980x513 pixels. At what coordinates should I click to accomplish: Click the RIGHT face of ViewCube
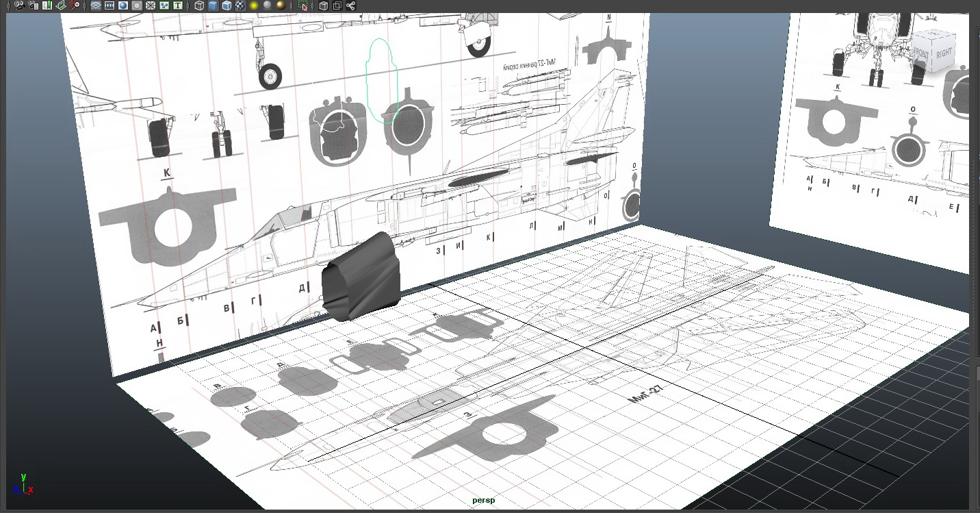coord(944,53)
